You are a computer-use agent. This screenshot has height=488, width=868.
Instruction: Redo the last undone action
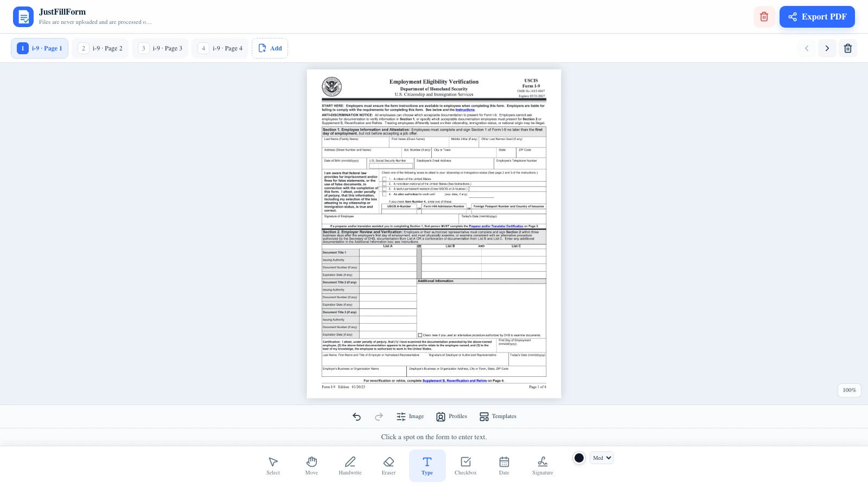tap(379, 416)
